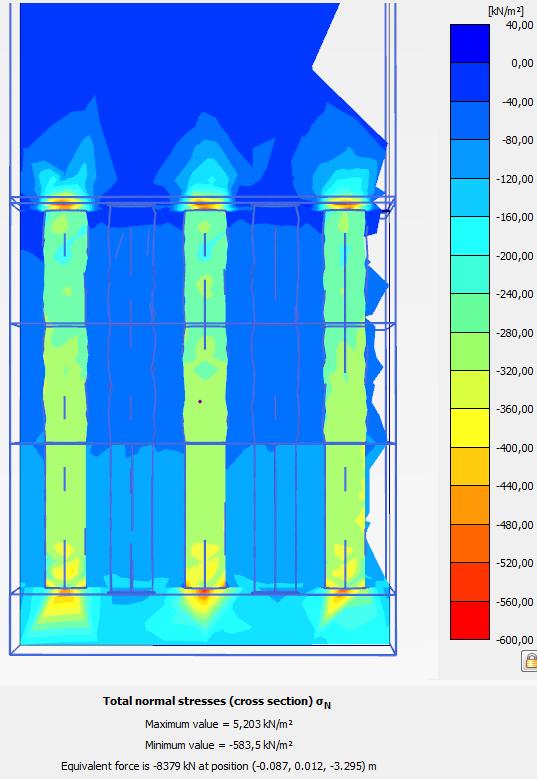
Task: Click the [kN/m²] unit label above legend
Action: [x=506, y=11]
